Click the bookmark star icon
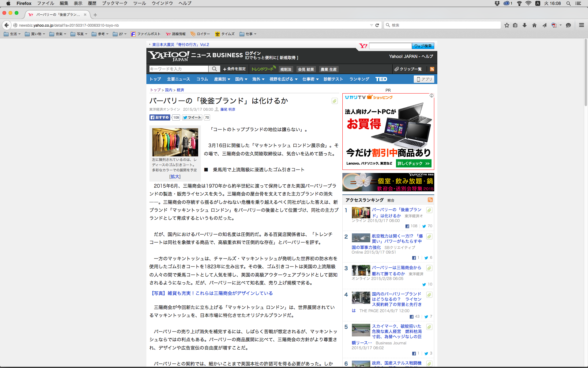Screen dimensions: 588x368 click(x=507, y=25)
